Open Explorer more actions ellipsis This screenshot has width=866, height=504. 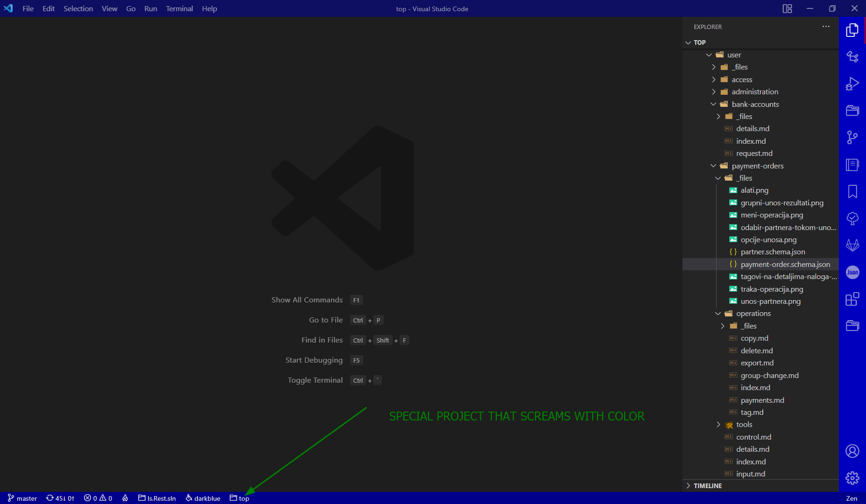(826, 27)
